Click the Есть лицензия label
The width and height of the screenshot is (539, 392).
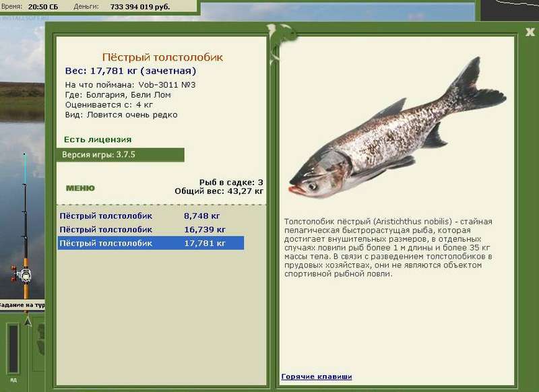98,139
